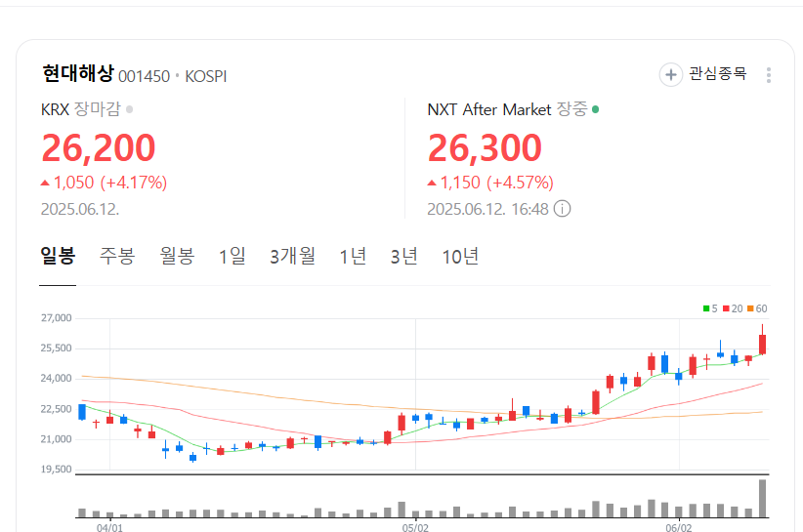Click the stock name 현대해상

tap(78, 73)
